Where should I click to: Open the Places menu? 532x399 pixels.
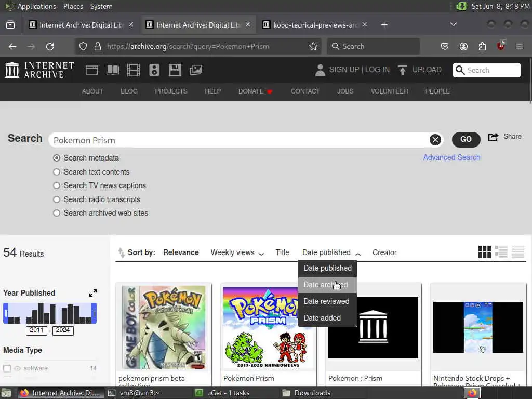click(73, 6)
